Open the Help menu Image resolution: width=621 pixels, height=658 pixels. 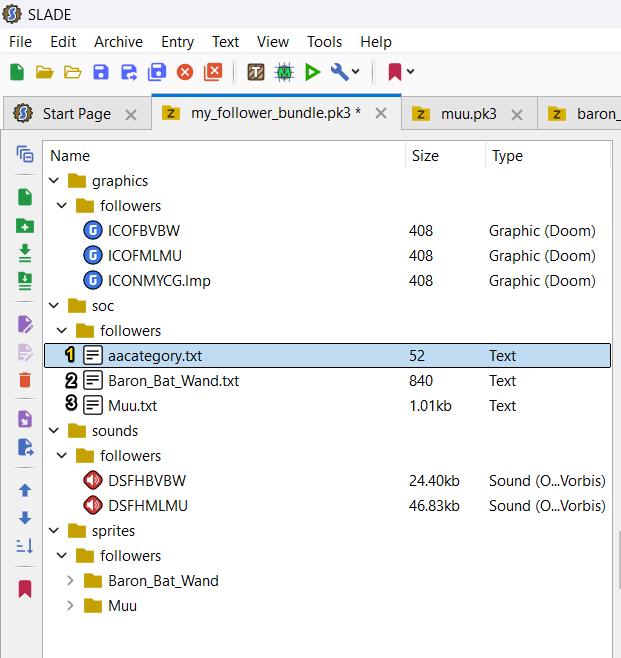[376, 42]
